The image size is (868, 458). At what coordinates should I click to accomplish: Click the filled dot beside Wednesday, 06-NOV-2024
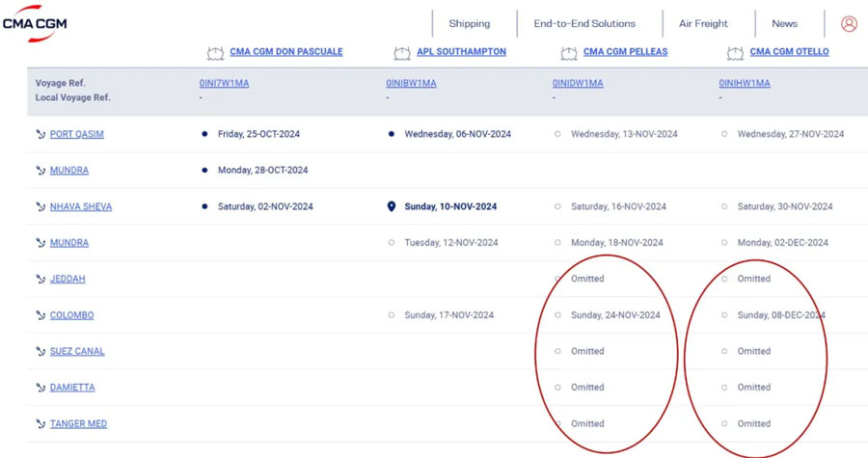coord(392,134)
